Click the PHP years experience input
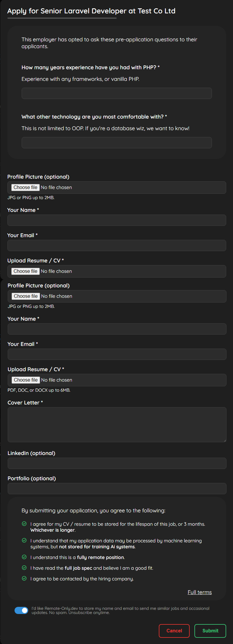The height and width of the screenshot is (644, 233). [116, 93]
